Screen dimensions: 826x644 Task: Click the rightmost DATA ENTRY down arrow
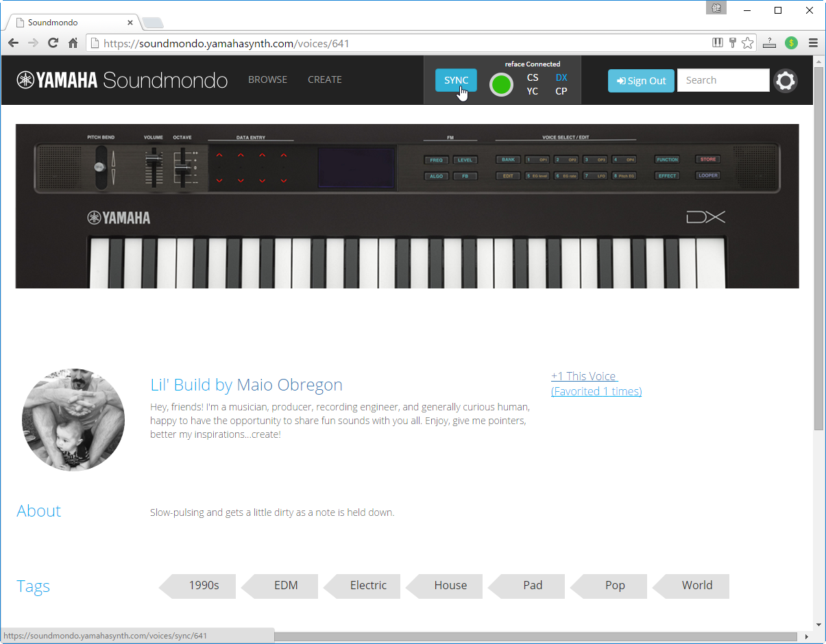click(283, 180)
